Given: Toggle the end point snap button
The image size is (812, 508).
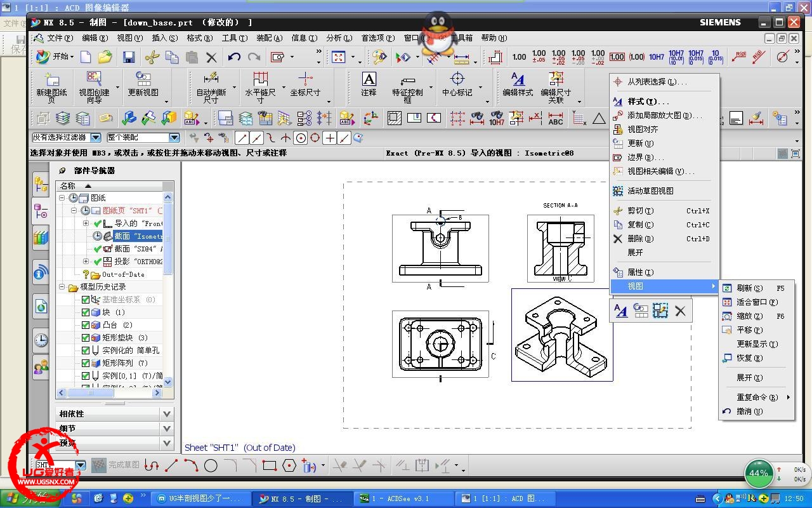Looking at the screenshot, I should coord(242,138).
